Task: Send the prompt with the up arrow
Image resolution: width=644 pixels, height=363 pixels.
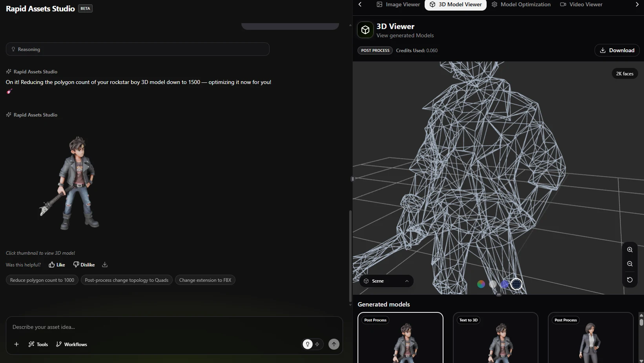Action: coord(334,344)
